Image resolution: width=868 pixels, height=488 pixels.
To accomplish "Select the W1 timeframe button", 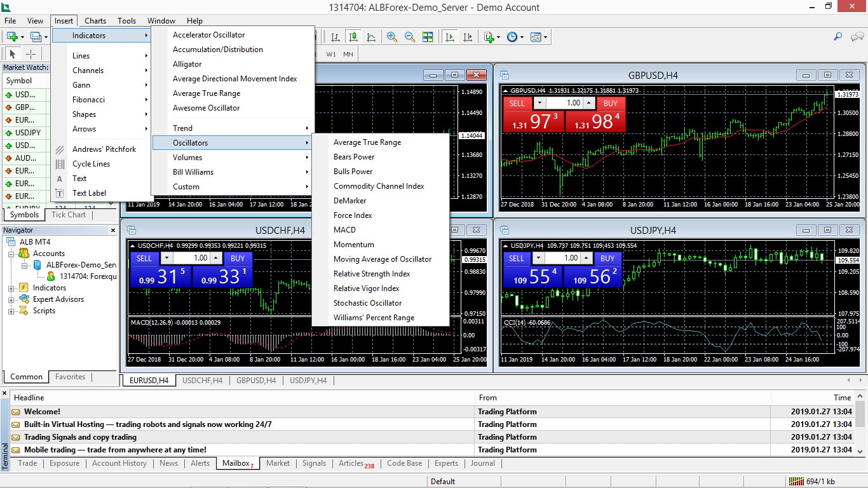I will [x=331, y=54].
